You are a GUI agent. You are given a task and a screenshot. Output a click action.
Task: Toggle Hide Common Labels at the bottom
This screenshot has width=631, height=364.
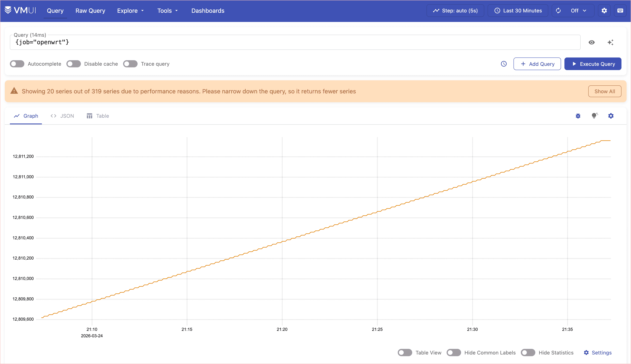pos(454,352)
